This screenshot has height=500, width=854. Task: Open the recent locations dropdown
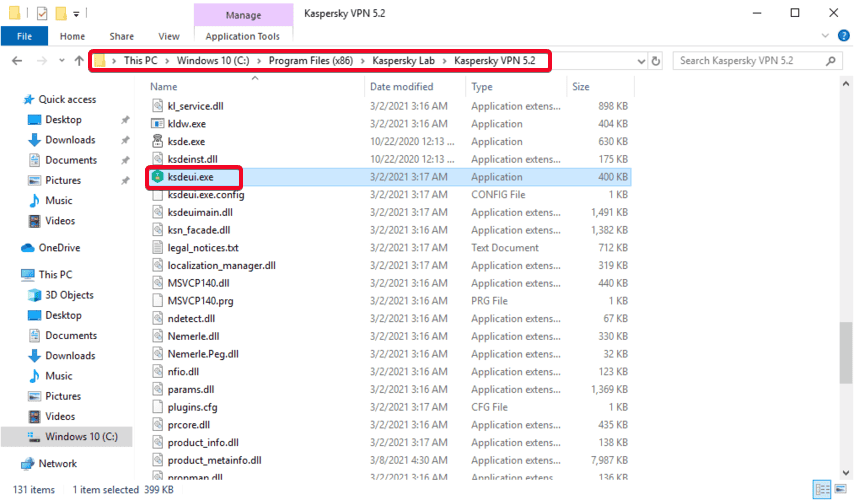coord(62,60)
